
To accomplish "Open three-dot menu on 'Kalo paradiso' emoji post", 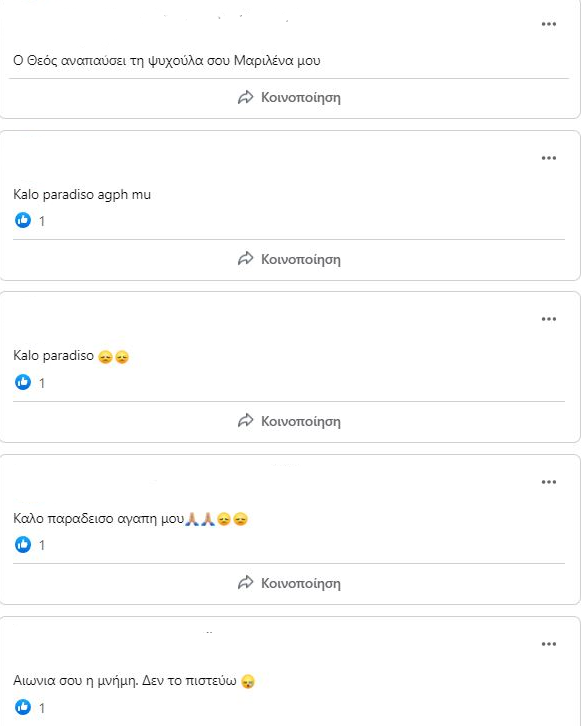I will (x=549, y=319).
